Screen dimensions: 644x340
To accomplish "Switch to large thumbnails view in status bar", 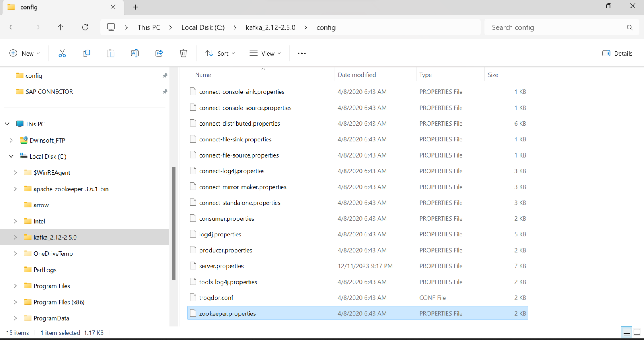I will point(637,332).
